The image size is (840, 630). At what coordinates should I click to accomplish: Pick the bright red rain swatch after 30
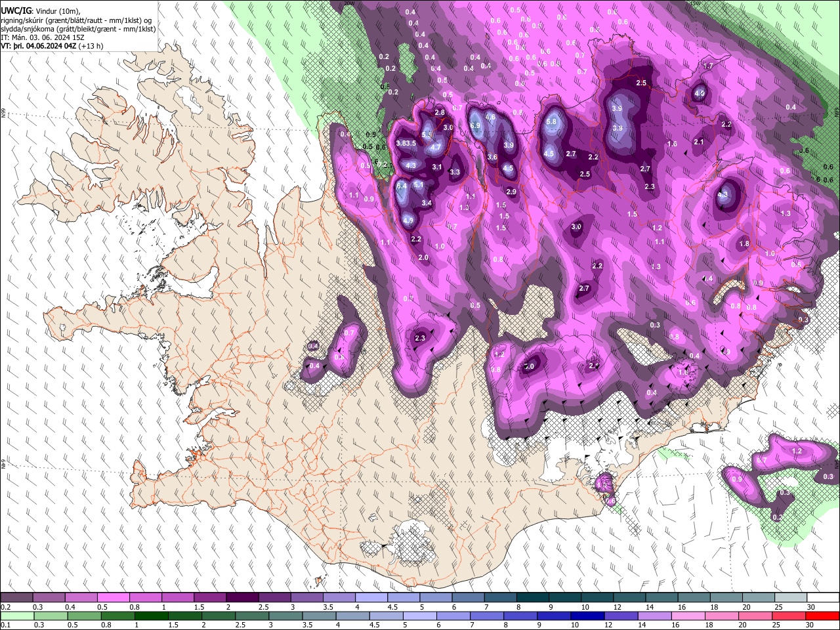click(x=823, y=616)
